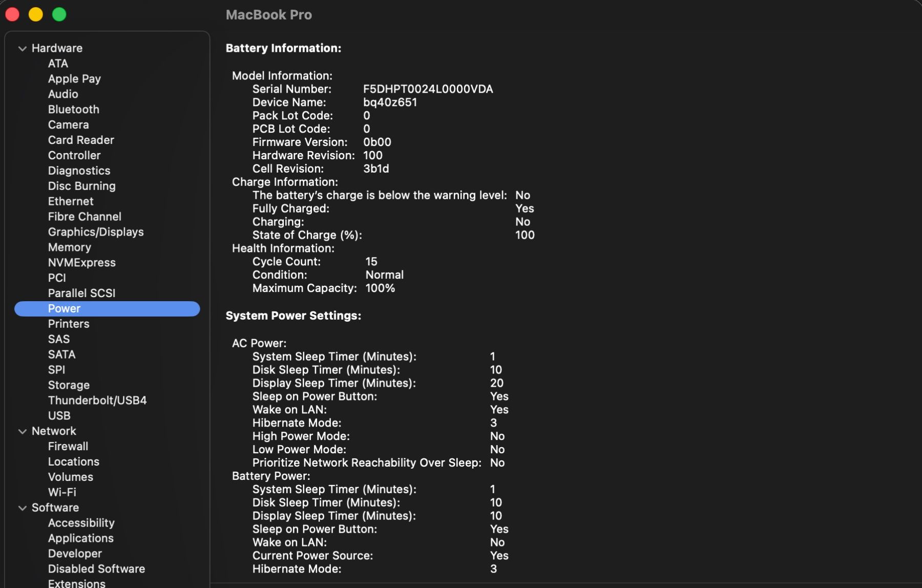Image resolution: width=922 pixels, height=588 pixels.
Task: Select Camera in the sidebar
Action: click(x=68, y=125)
